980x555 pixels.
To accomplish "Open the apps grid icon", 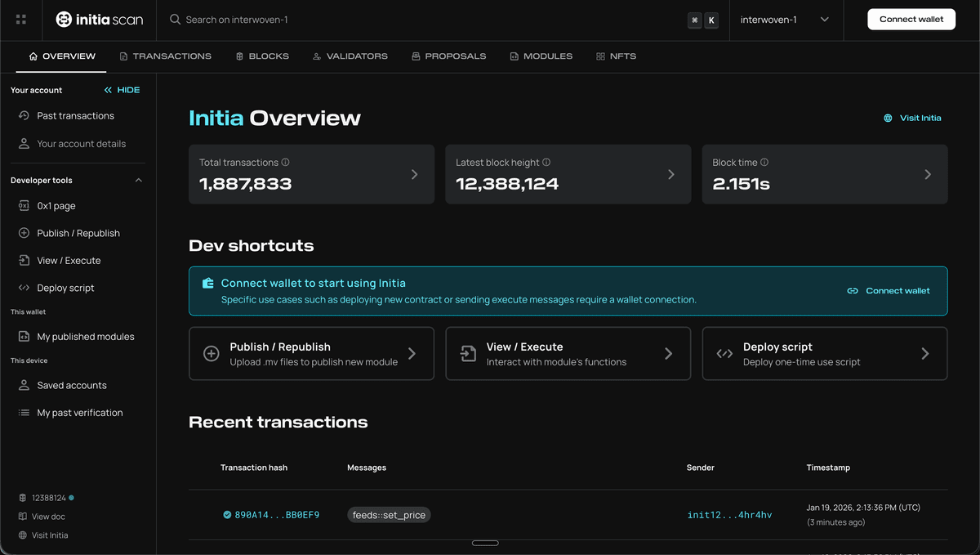I will [x=21, y=20].
